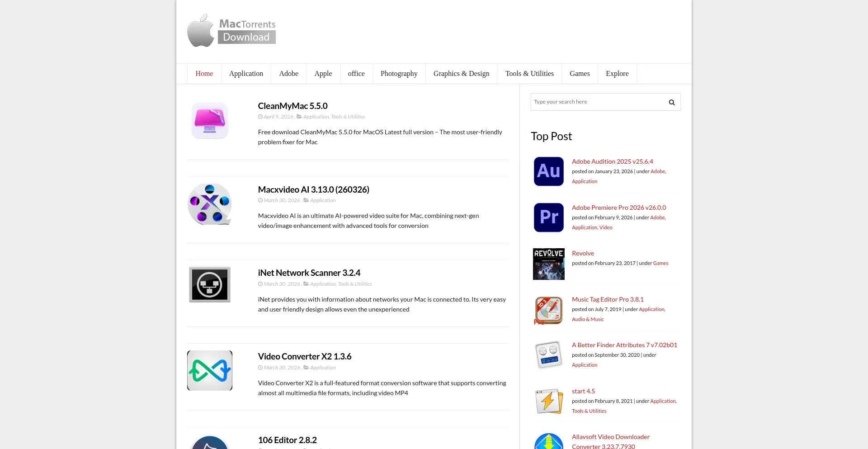
Task: Click 'Games' category under Revolve
Action: [660, 263]
